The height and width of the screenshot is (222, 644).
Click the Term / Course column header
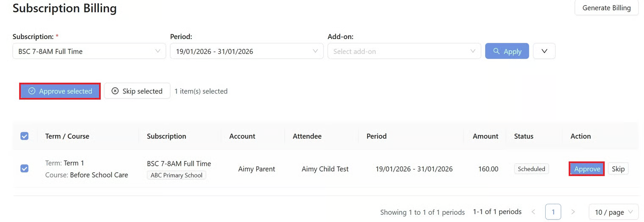pyautogui.click(x=67, y=136)
